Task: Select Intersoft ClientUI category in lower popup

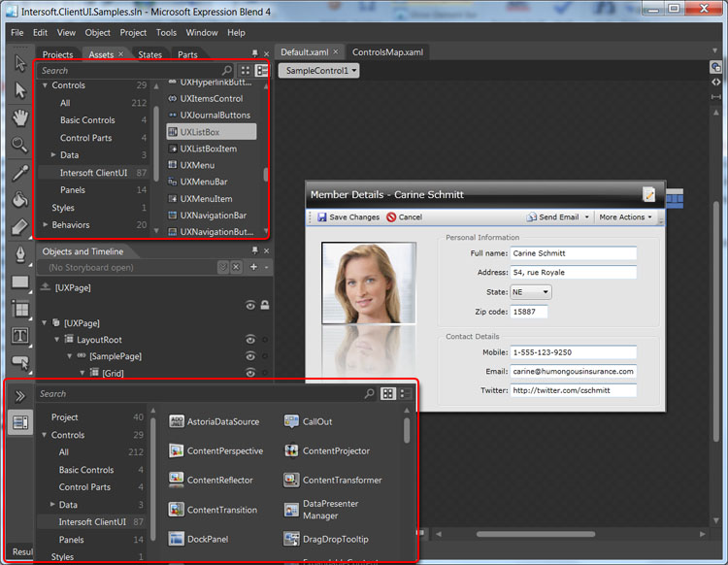Action: coord(92,522)
